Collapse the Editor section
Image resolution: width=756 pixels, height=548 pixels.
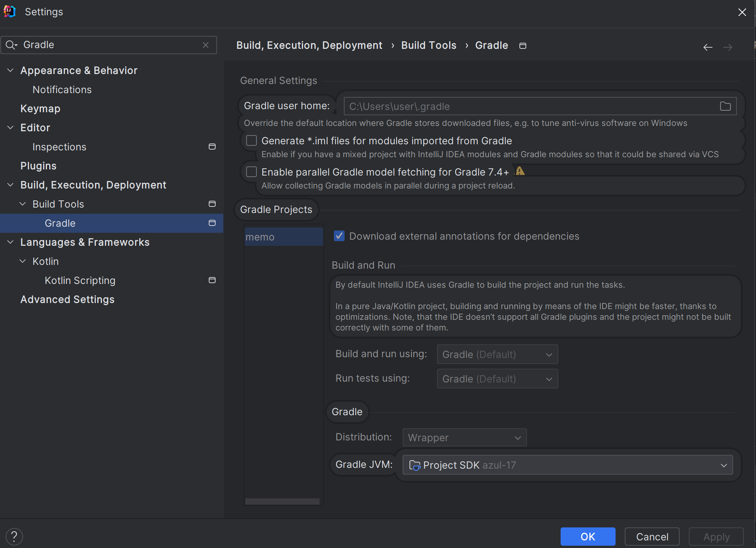click(x=11, y=127)
